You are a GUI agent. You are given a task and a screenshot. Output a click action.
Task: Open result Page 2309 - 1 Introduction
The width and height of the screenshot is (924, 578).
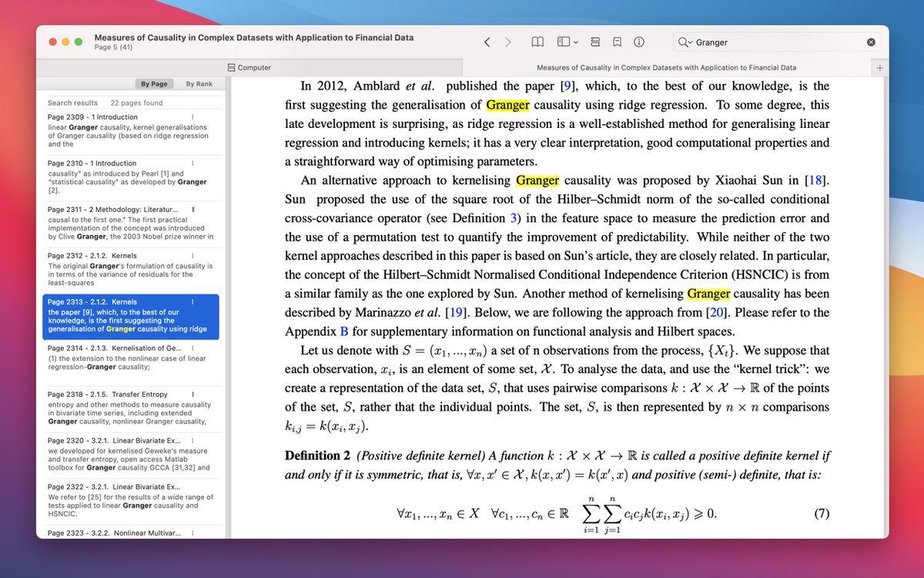131,130
